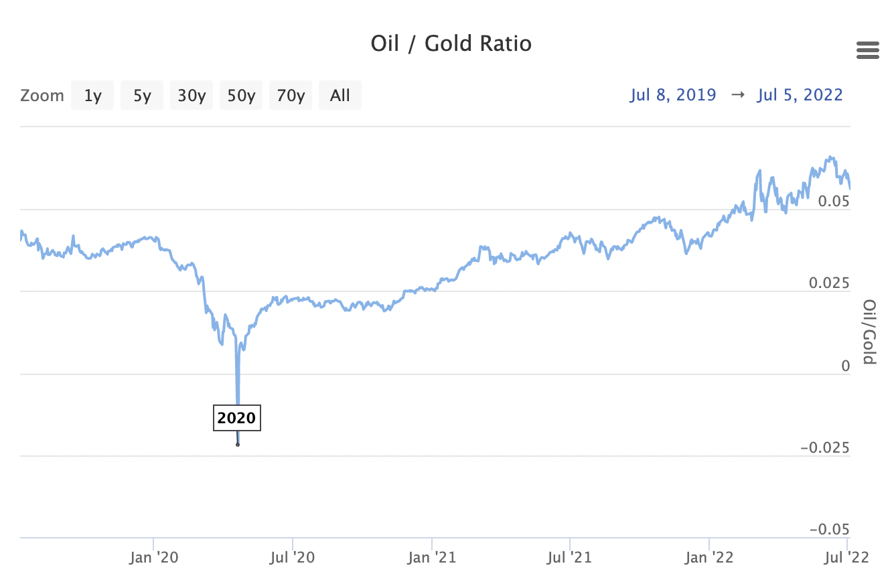Click the Jul '20 x-axis label
Image resolution: width=892 pixels, height=588 pixels.
click(x=293, y=557)
